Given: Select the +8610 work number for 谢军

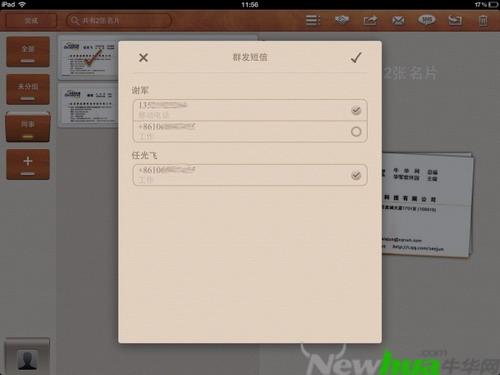Looking at the screenshot, I should (356, 132).
